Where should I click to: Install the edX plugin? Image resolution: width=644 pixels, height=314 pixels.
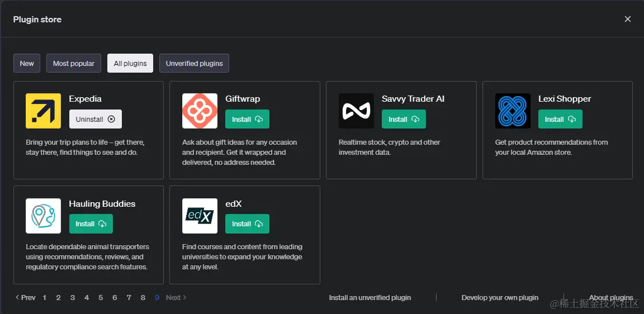247,224
